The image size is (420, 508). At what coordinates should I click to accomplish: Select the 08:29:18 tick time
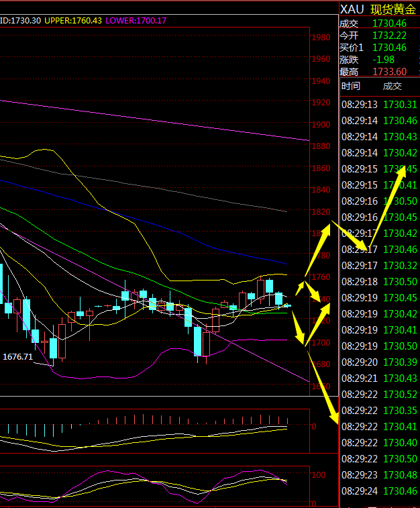[x=360, y=282]
